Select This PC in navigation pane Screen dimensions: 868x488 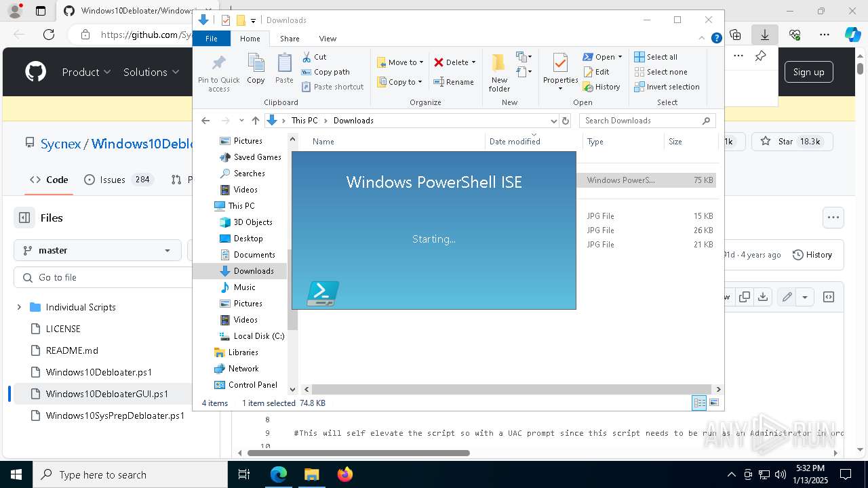[241, 206]
